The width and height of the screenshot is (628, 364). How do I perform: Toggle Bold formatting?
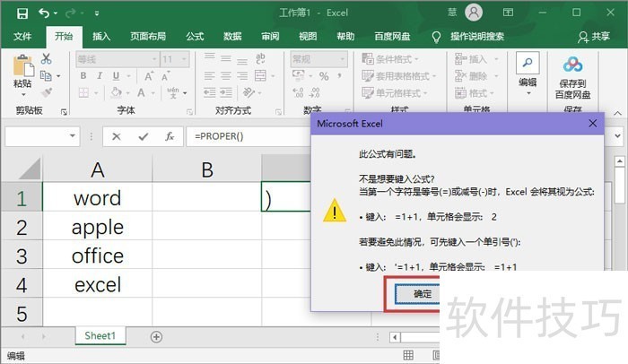click(83, 75)
